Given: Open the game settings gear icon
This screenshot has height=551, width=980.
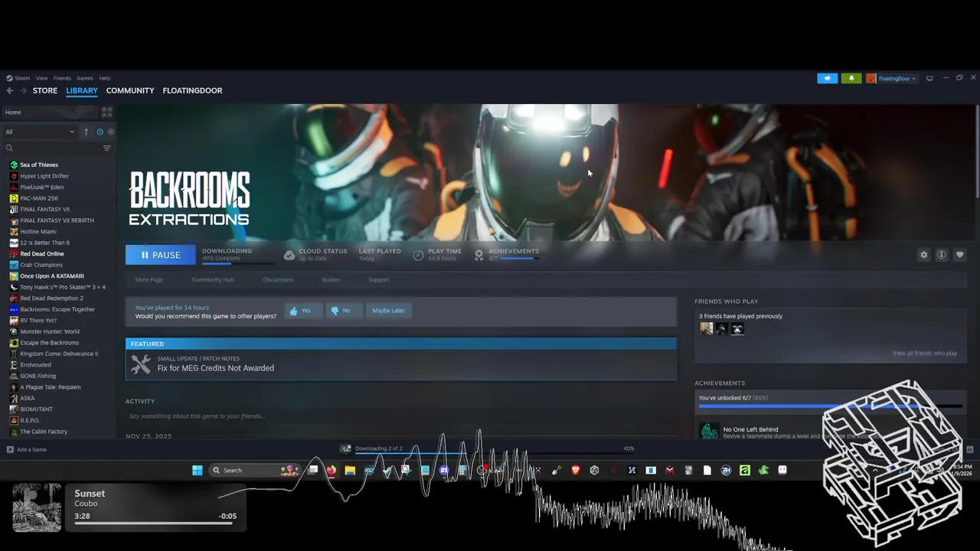Looking at the screenshot, I should [923, 255].
